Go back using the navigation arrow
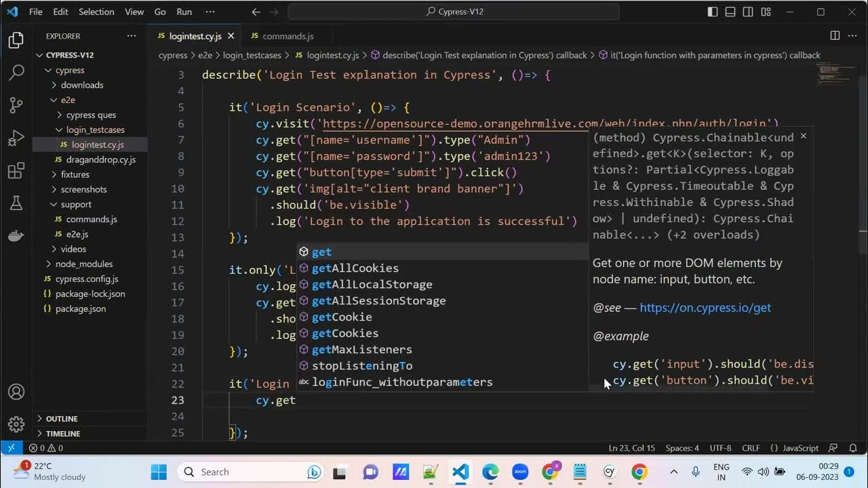The width and height of the screenshot is (868, 488). pos(256,12)
